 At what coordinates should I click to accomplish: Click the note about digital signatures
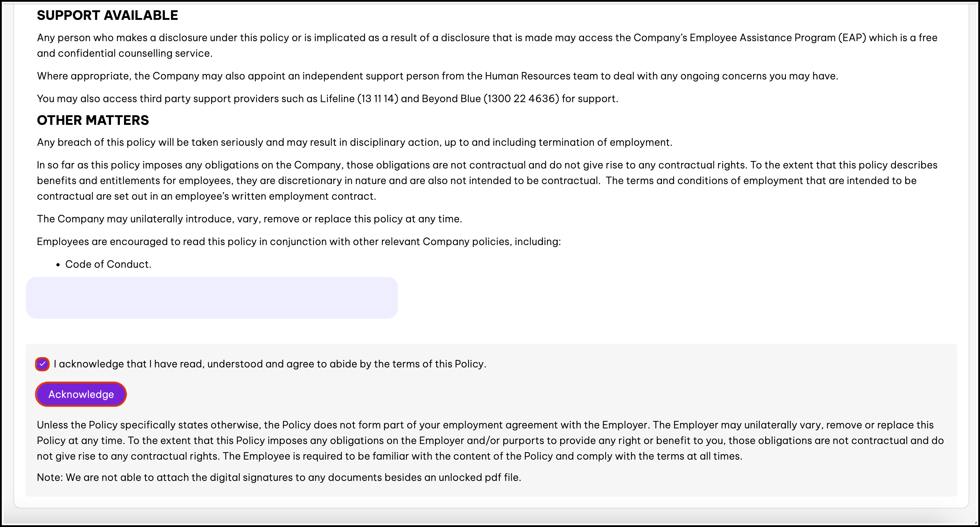tap(278, 478)
